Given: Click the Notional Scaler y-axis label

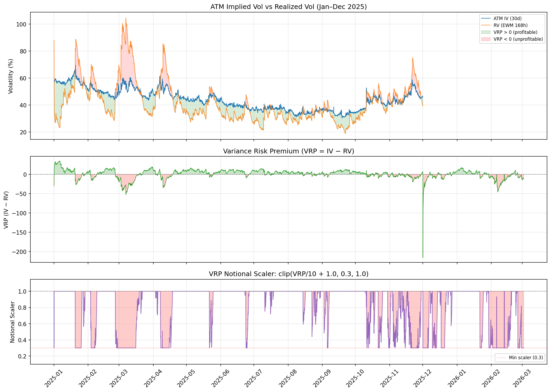Looking at the screenshot, I should 12,322.
